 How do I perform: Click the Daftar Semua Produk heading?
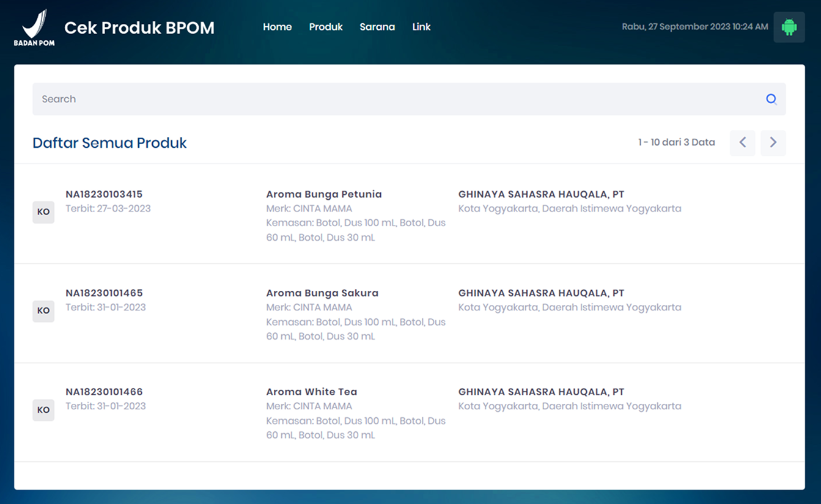pyautogui.click(x=109, y=143)
